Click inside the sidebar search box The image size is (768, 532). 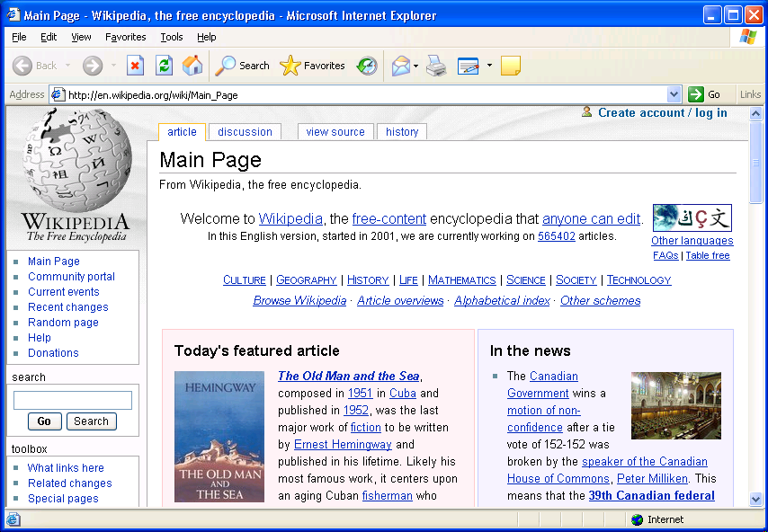[x=72, y=400]
